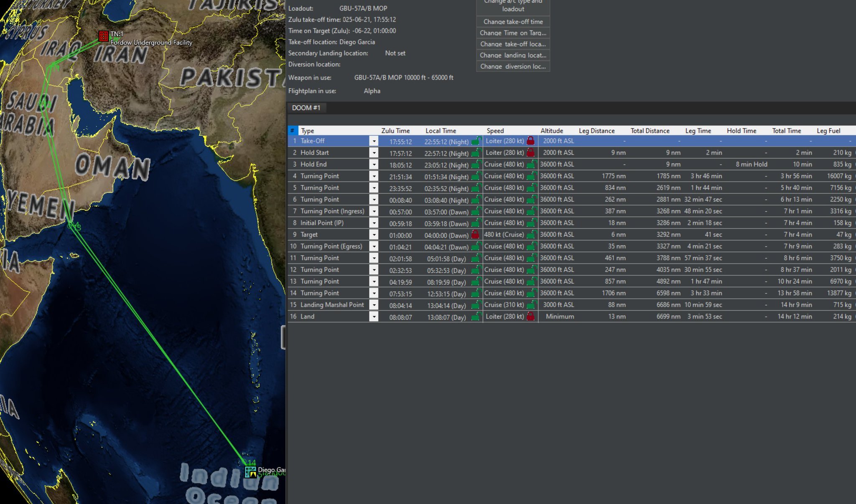Click the Zulu Time column header

(395, 131)
